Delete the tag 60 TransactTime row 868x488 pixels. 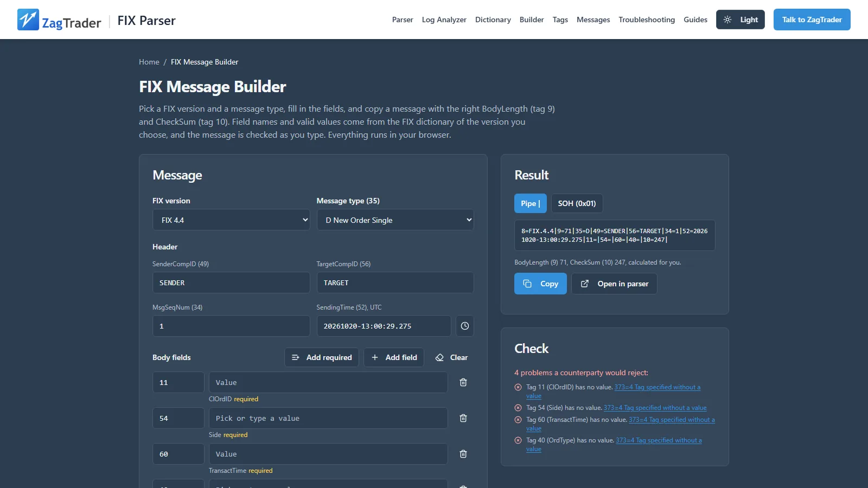[463, 454]
